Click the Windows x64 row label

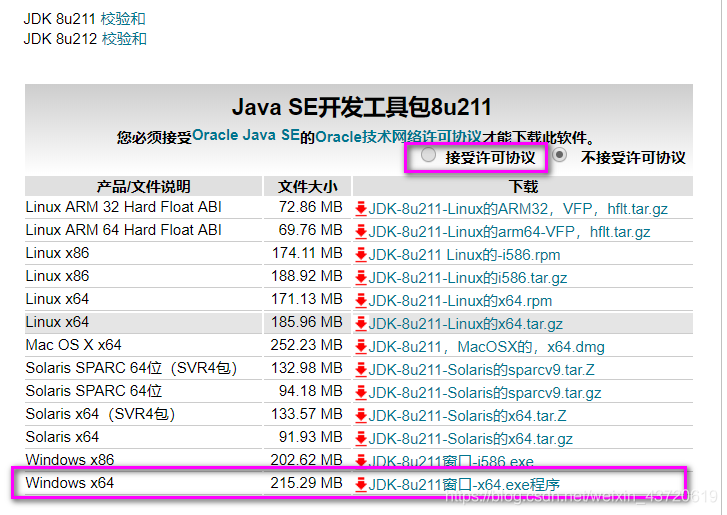70,483
